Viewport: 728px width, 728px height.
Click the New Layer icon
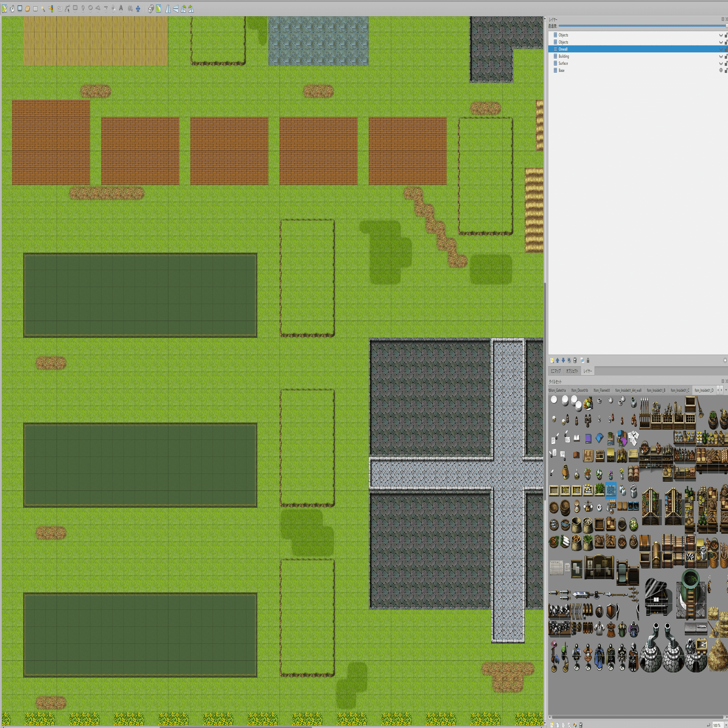552,360
